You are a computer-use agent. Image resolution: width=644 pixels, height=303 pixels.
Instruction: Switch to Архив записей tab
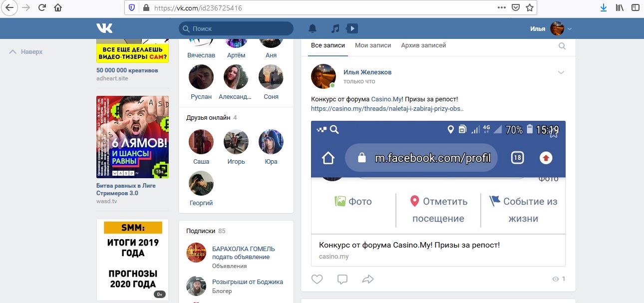point(423,45)
